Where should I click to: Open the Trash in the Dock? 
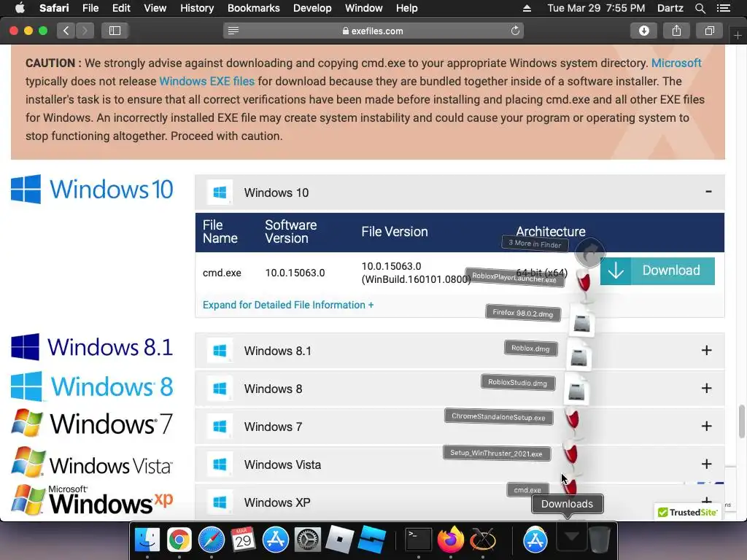(x=599, y=540)
